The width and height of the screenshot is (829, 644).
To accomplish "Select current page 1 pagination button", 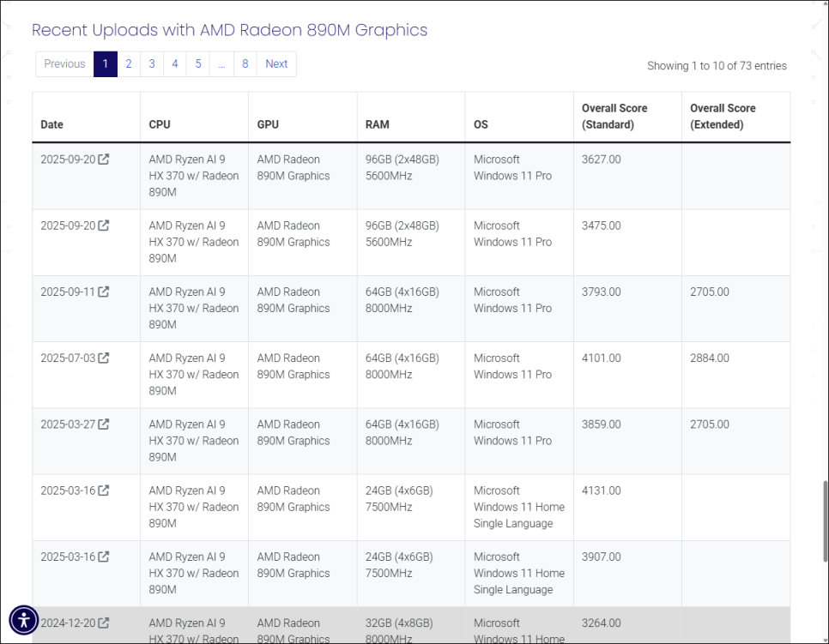I will 105,64.
